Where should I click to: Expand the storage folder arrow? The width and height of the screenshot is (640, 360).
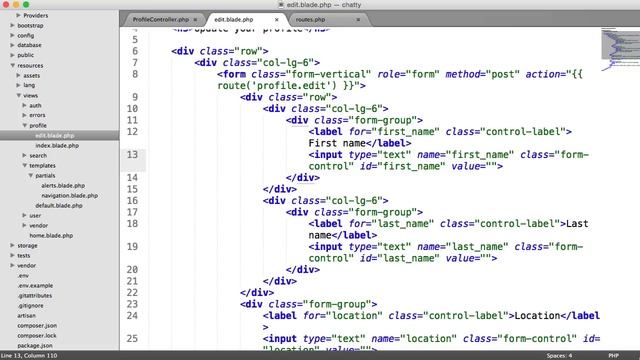pos(12,245)
